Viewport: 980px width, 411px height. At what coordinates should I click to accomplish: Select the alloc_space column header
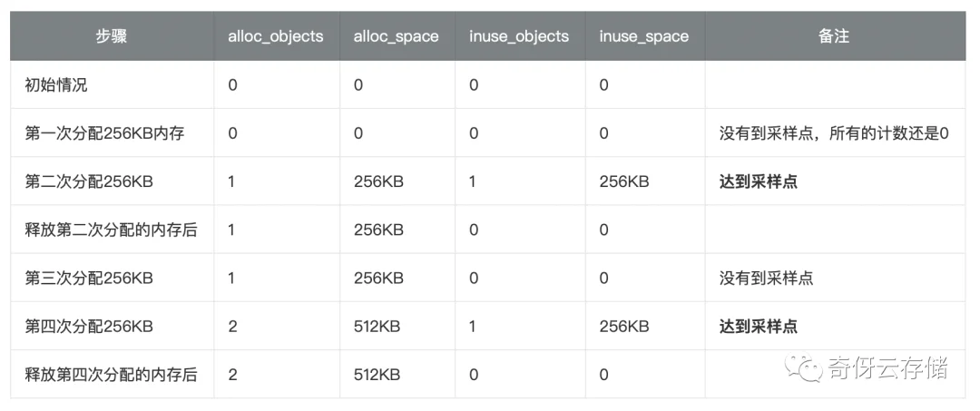point(397,36)
